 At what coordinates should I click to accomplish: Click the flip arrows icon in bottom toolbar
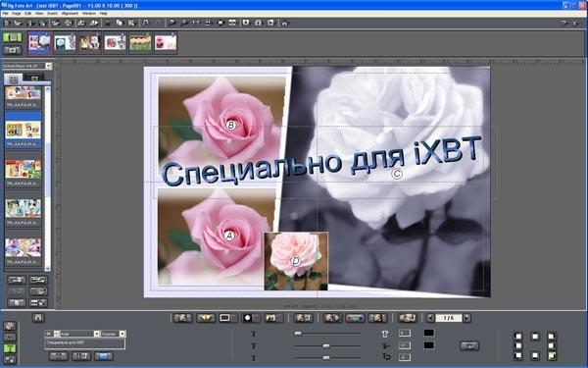pyautogui.click(x=206, y=318)
